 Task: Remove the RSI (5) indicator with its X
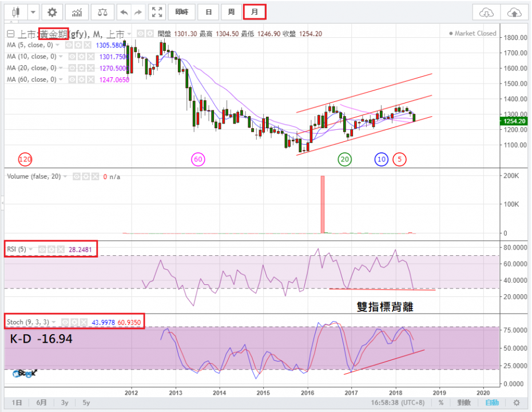coord(61,249)
